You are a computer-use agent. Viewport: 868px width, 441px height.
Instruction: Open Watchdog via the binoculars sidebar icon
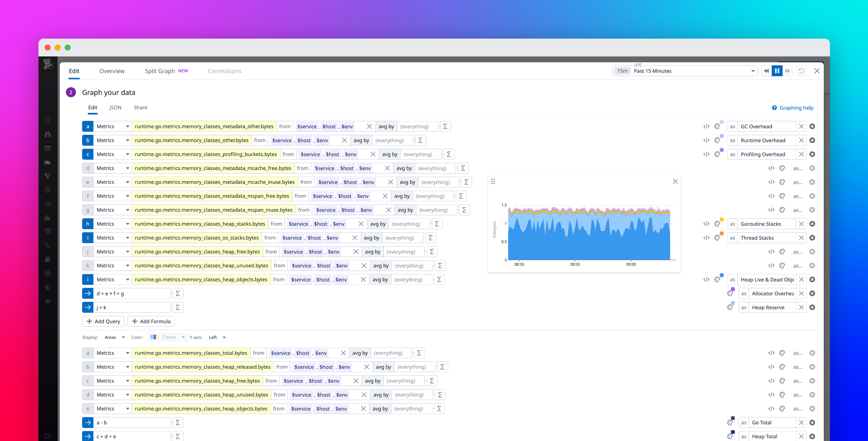pos(48,134)
